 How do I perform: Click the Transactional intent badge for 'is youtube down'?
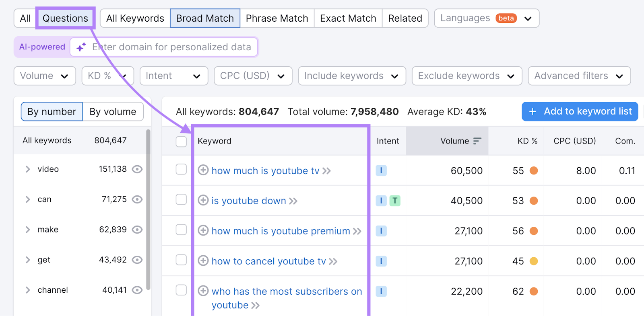(x=395, y=201)
